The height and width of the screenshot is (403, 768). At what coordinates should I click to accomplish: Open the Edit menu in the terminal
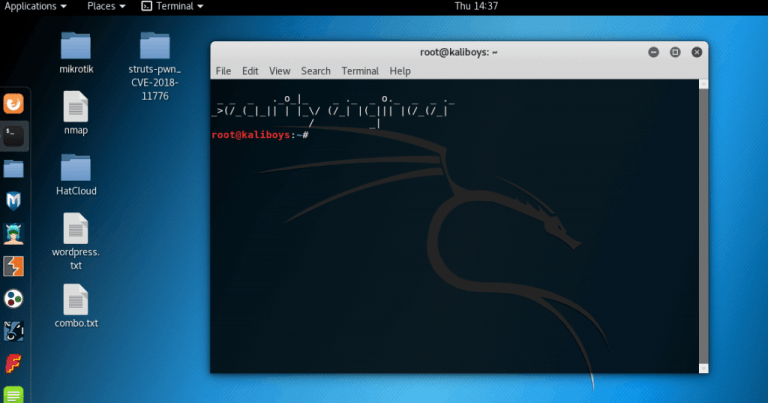pyautogui.click(x=250, y=71)
